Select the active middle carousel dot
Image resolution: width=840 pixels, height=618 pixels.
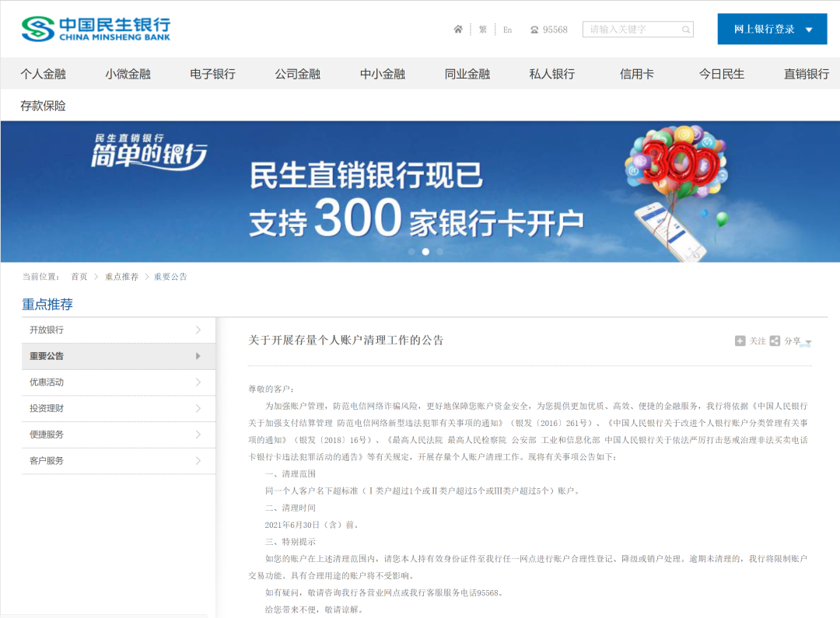tap(425, 252)
